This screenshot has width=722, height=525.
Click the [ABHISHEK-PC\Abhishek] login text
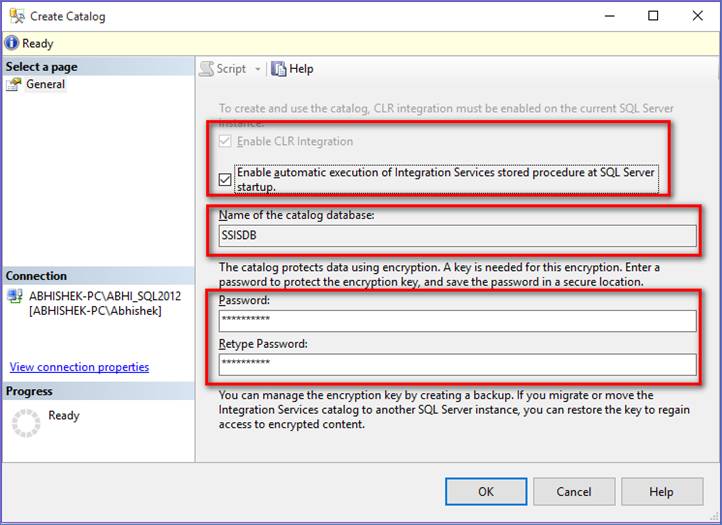coord(95,311)
